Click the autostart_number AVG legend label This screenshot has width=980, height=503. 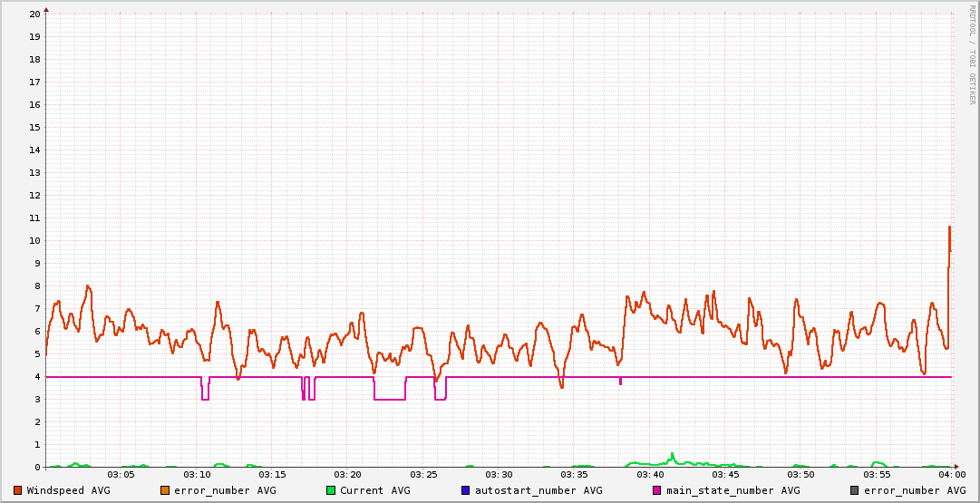point(538,490)
